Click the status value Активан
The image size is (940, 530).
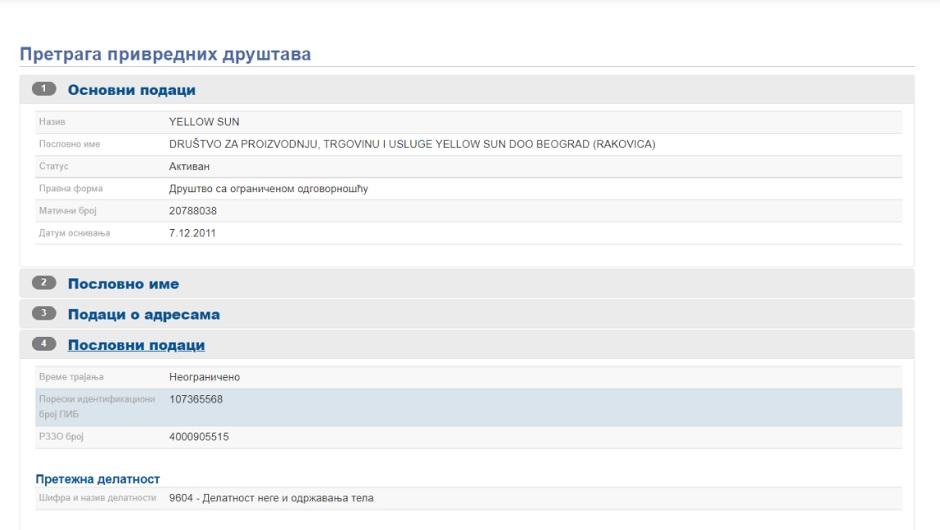click(x=190, y=166)
